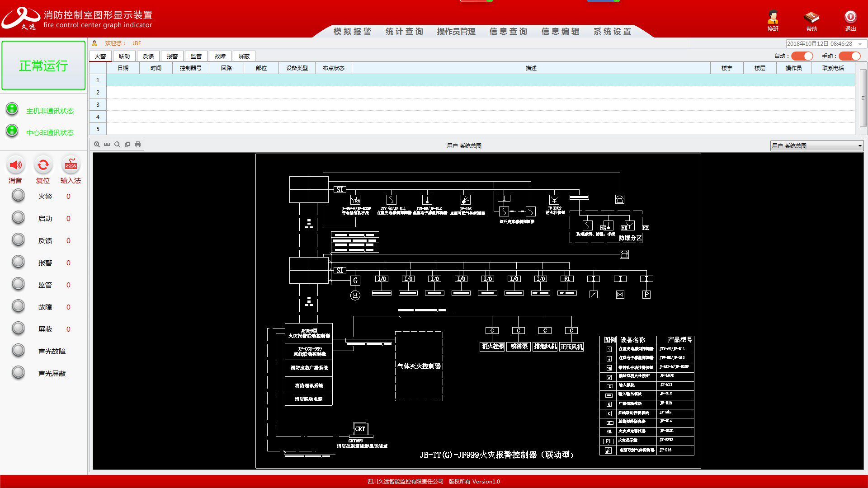Open the 统计查询 menu

pyautogui.click(x=404, y=31)
